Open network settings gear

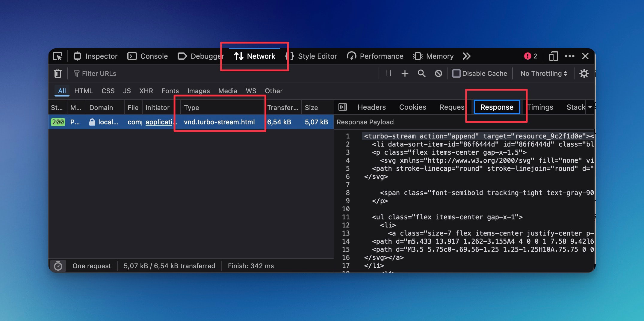pos(584,73)
